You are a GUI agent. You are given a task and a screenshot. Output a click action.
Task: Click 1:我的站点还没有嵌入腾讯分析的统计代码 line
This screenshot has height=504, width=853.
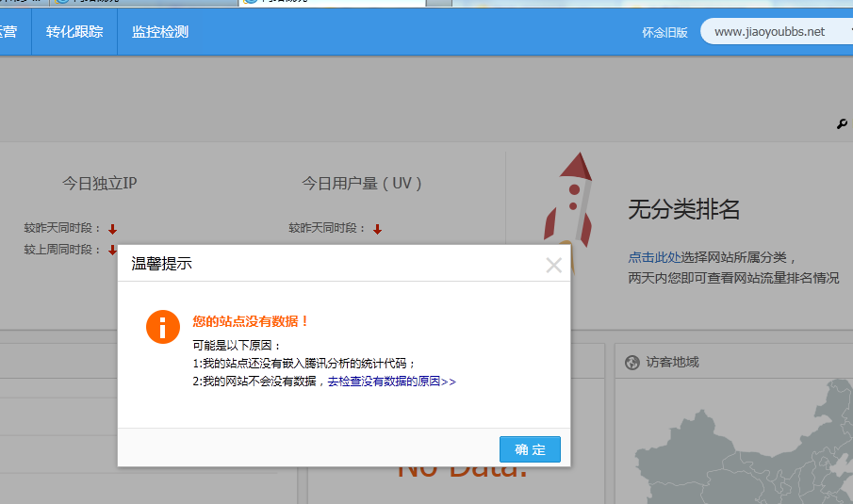303,364
